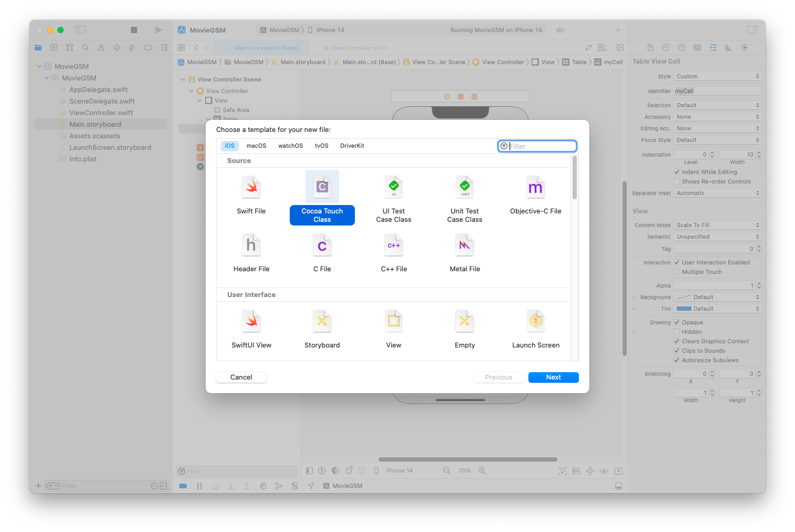Click the add file plus icon in navigator
Screen dimensions: 795x532
(38, 486)
